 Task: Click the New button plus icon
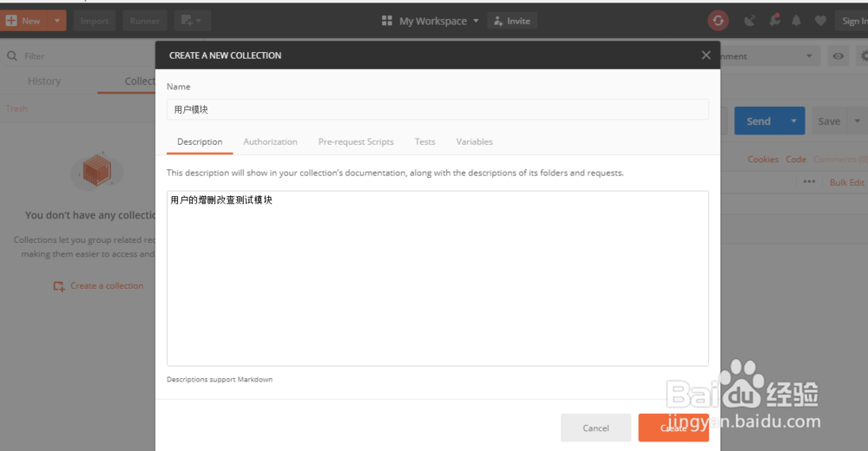point(11,21)
